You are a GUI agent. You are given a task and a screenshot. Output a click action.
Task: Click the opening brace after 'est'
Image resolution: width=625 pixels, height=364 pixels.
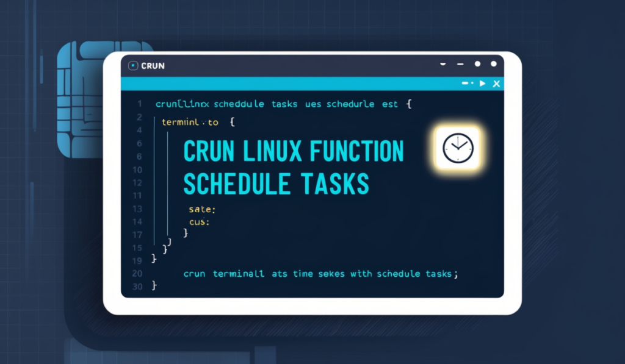point(409,104)
